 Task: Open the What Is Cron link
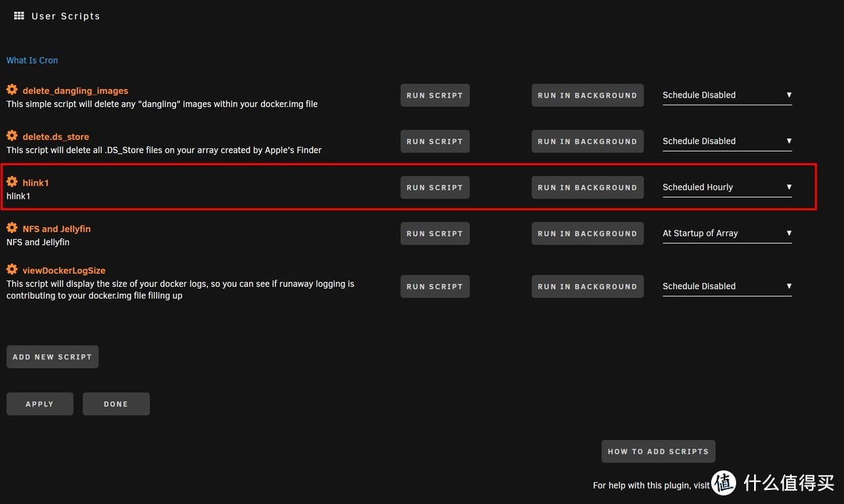click(32, 60)
